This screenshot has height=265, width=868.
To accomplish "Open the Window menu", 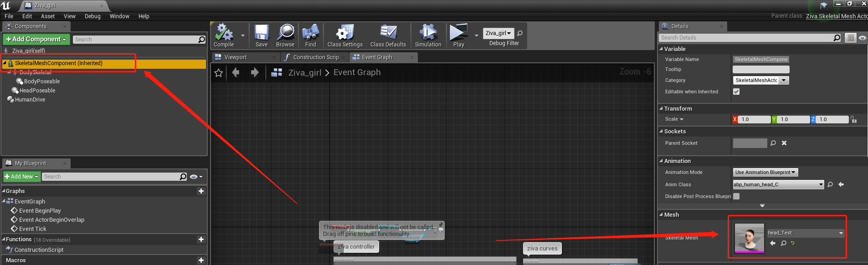I will 119,16.
